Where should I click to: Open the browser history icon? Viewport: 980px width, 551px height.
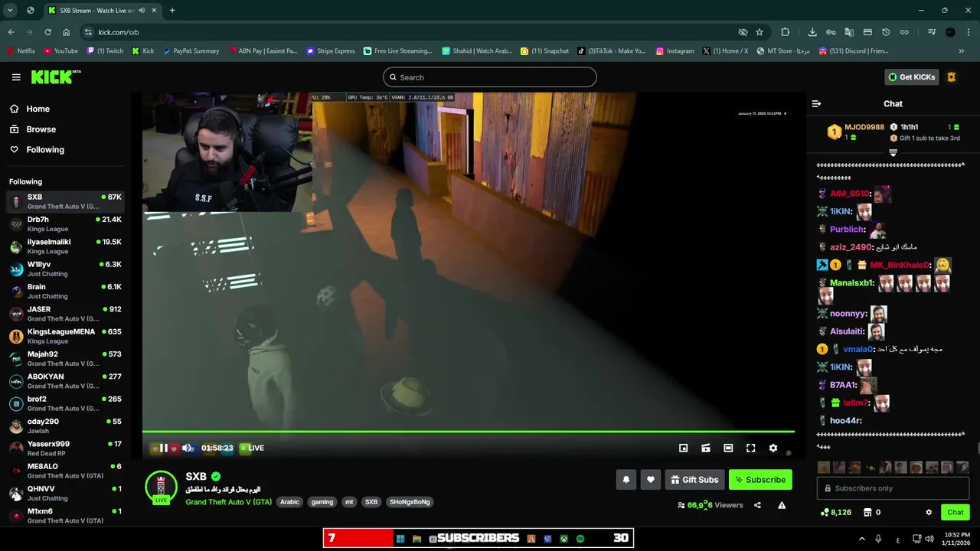[886, 32]
